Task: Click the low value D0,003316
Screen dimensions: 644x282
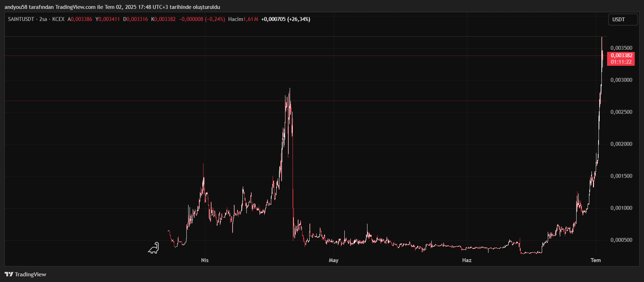Action: click(136, 19)
